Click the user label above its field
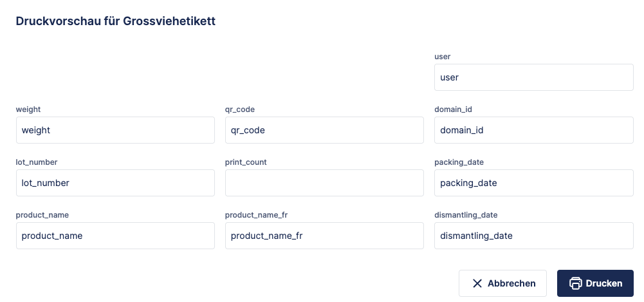Viewport: 644px width, 302px height. click(x=443, y=57)
